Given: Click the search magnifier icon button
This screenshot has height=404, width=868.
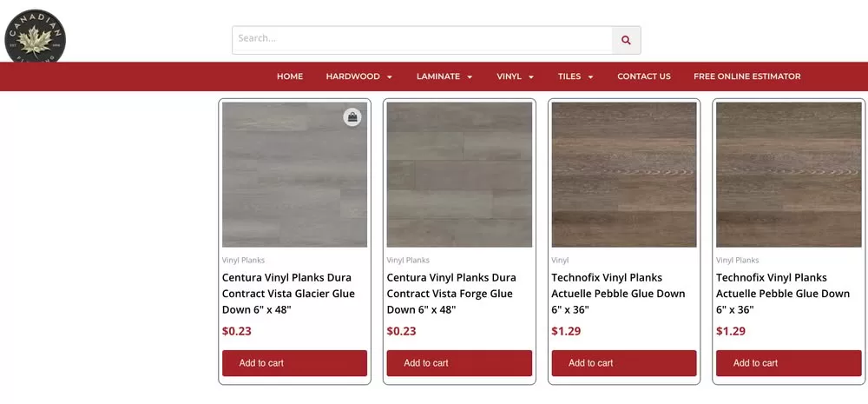Looking at the screenshot, I should pyautogui.click(x=626, y=40).
